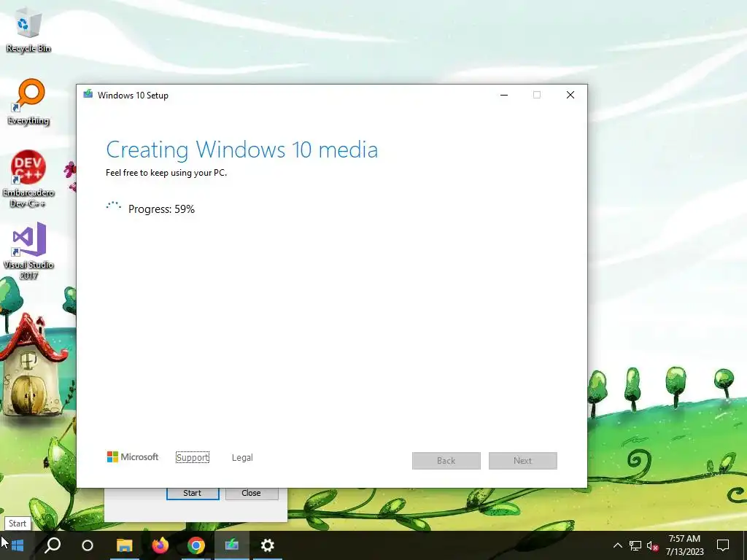The height and width of the screenshot is (560, 747).
Task: Open Cortana circle icon on taskbar
Action: [x=88, y=545]
